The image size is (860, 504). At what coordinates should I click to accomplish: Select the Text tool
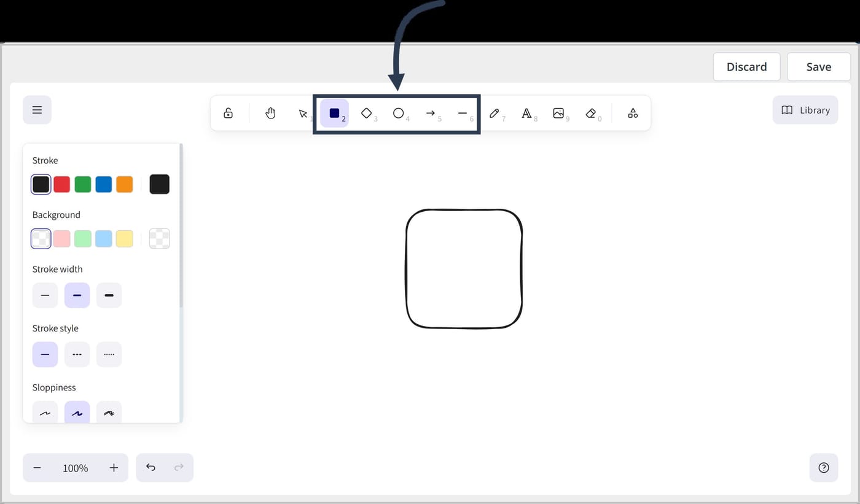click(526, 113)
